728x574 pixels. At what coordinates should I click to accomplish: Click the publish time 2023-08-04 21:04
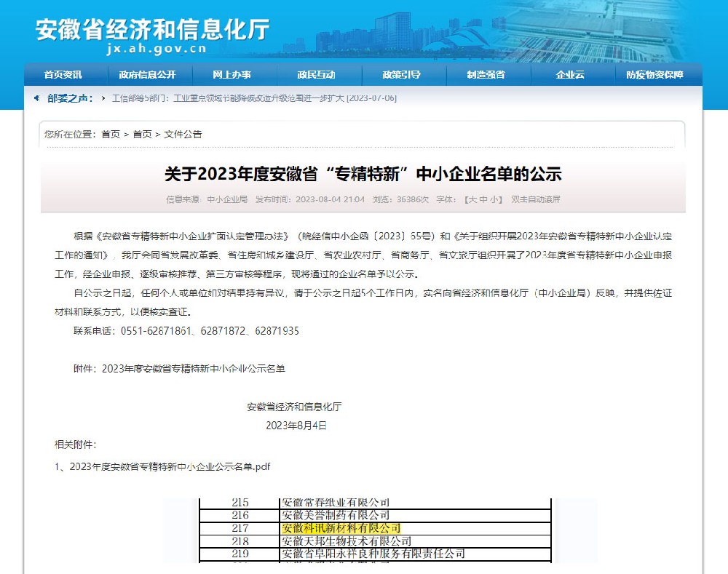click(x=330, y=199)
